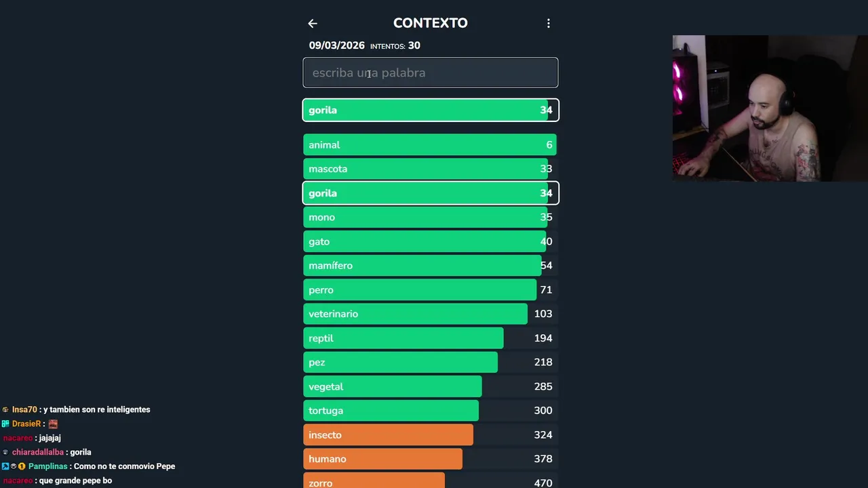Click the Pamplinas username in chat
Screen dimensions: 868x488
pos(47,466)
